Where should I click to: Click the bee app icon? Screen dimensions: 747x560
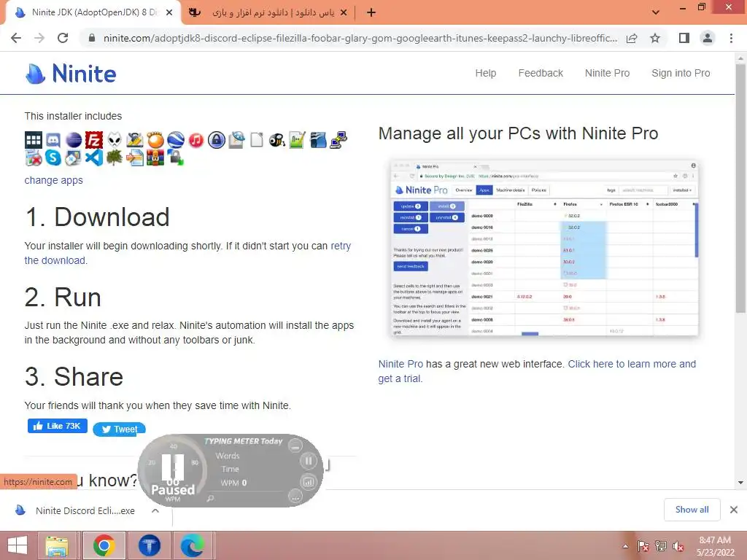(276, 140)
